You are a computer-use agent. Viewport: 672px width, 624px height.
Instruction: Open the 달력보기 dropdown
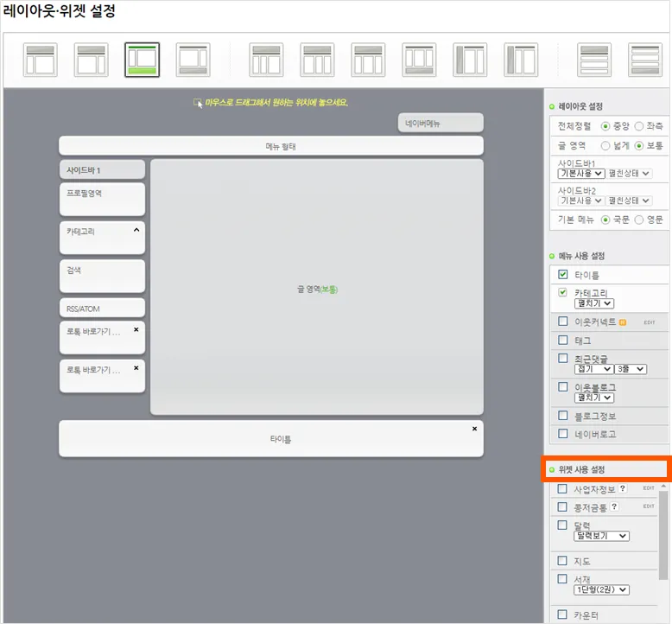[601, 536]
